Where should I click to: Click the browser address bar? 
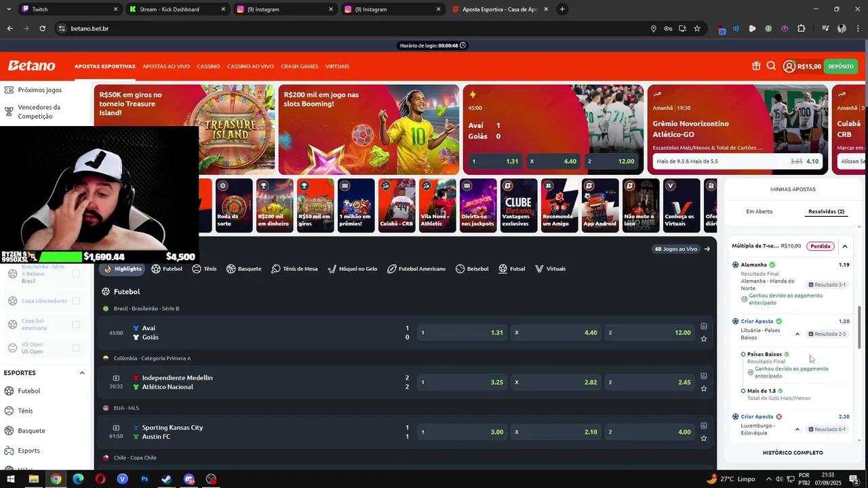point(353,28)
